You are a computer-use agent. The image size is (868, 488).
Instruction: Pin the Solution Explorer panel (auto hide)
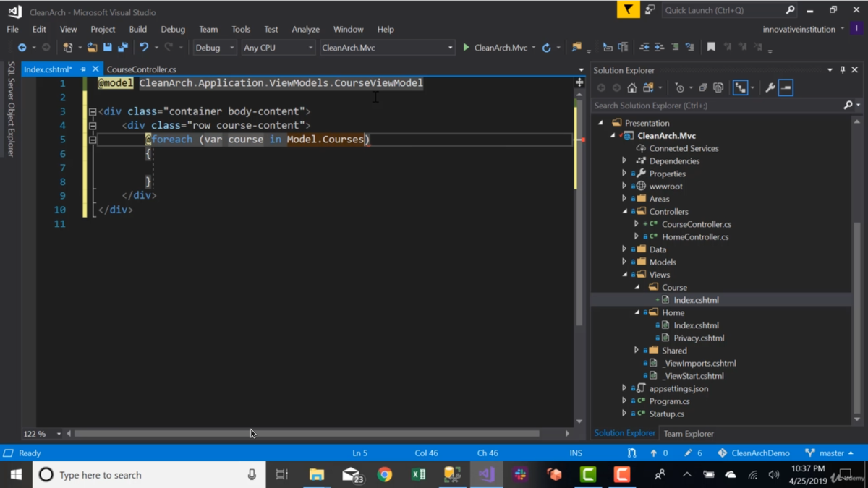(842, 70)
